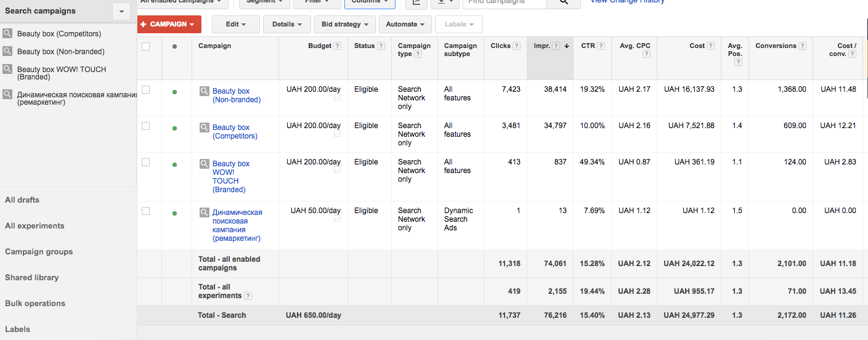This screenshot has width=868, height=340.
Task: Click the budget chart icon for Beauty box (Competitors)
Action: [337, 134]
